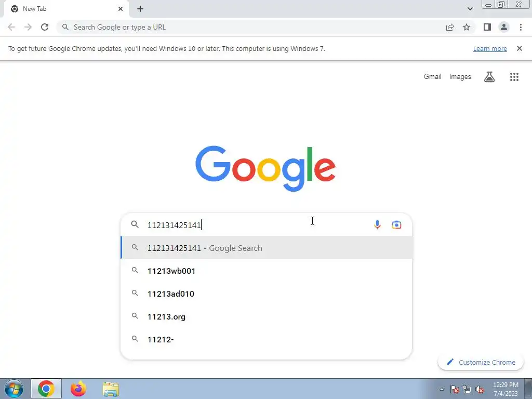Expand the tab search chevron
The height and width of the screenshot is (399, 532).
coord(470,9)
